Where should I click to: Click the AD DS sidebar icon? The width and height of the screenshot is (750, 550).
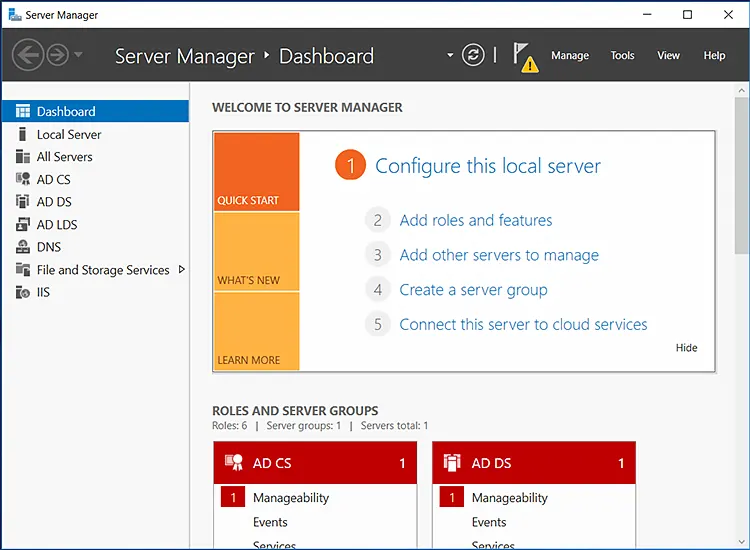pos(22,201)
